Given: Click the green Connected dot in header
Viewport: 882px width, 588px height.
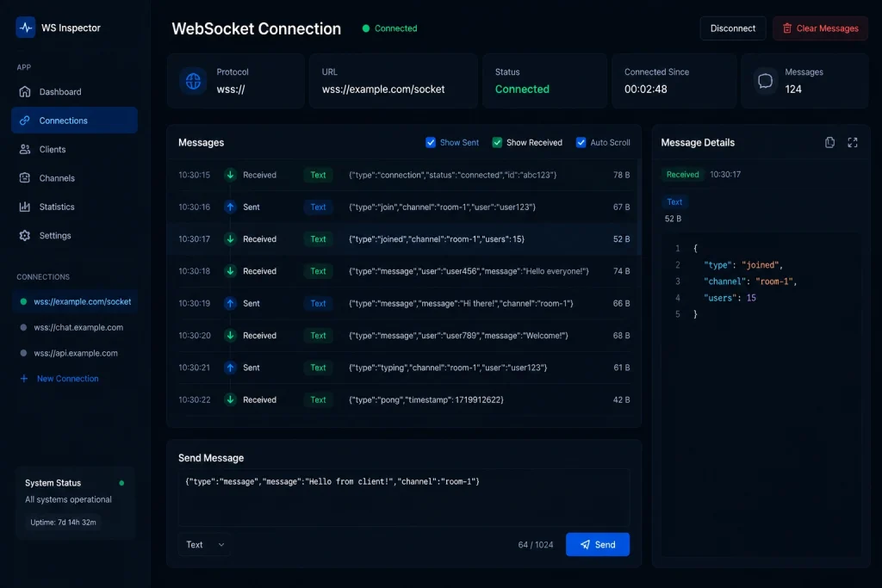Looking at the screenshot, I should (x=365, y=28).
